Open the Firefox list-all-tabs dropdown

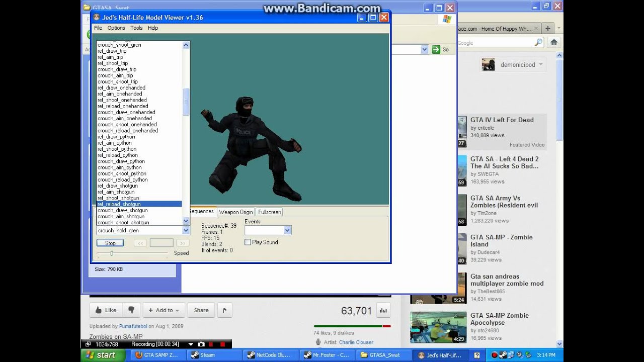tap(559, 29)
